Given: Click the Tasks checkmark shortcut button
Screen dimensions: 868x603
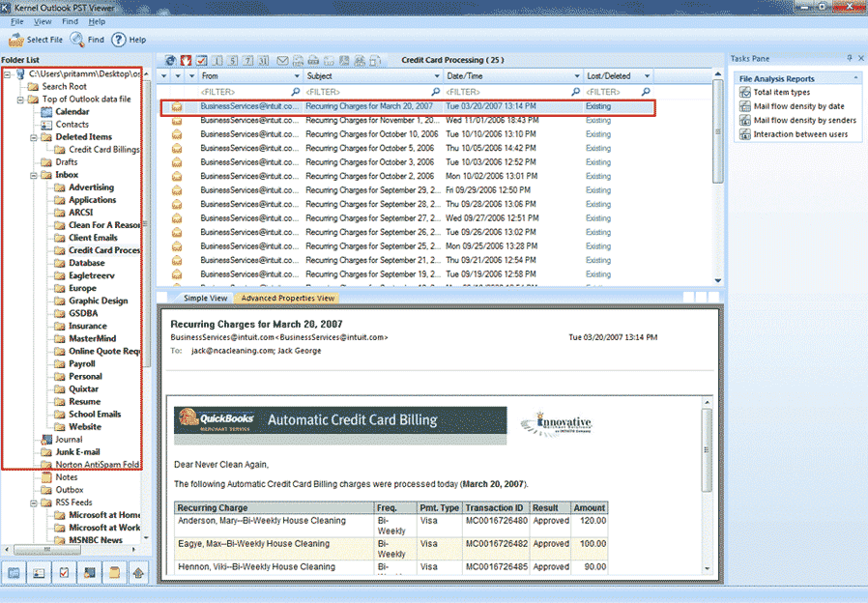Looking at the screenshot, I should pyautogui.click(x=64, y=573).
